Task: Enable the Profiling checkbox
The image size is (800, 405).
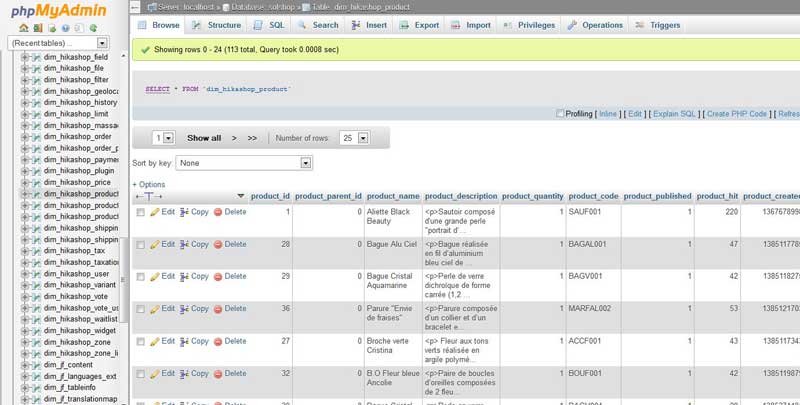Action: 560,114
